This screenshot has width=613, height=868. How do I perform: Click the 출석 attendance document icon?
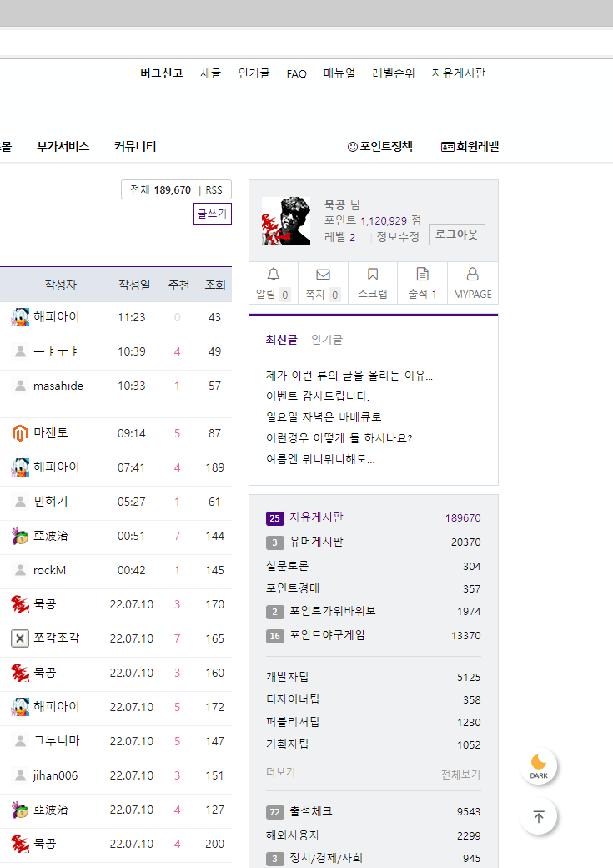[422, 274]
